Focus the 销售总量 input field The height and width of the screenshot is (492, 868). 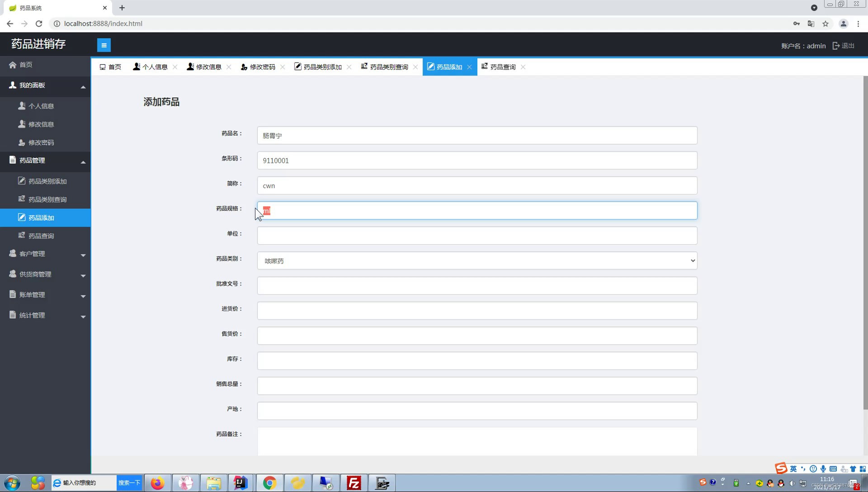click(x=477, y=386)
